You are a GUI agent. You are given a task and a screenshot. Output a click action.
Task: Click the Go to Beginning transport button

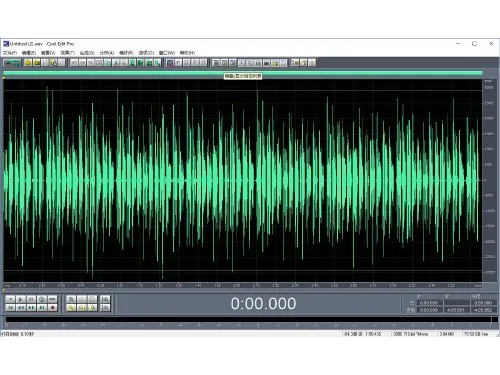point(10,308)
